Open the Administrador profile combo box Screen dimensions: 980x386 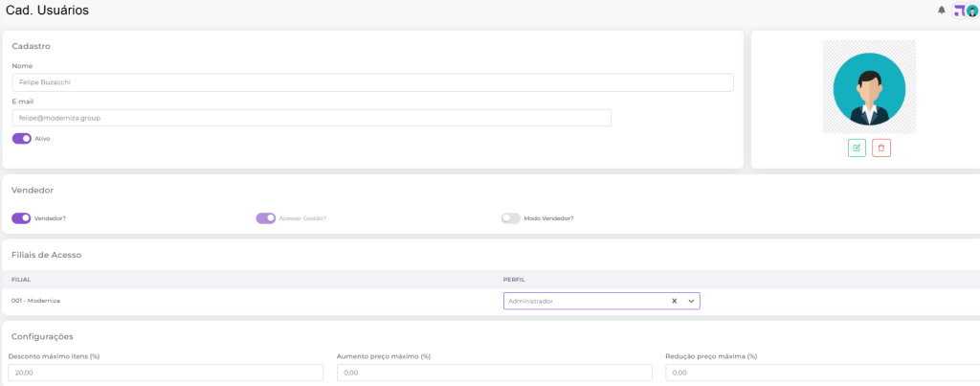(601, 301)
